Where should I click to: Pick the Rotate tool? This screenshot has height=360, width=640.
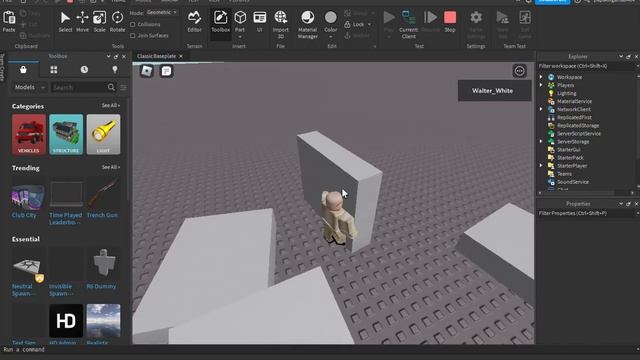click(x=117, y=21)
